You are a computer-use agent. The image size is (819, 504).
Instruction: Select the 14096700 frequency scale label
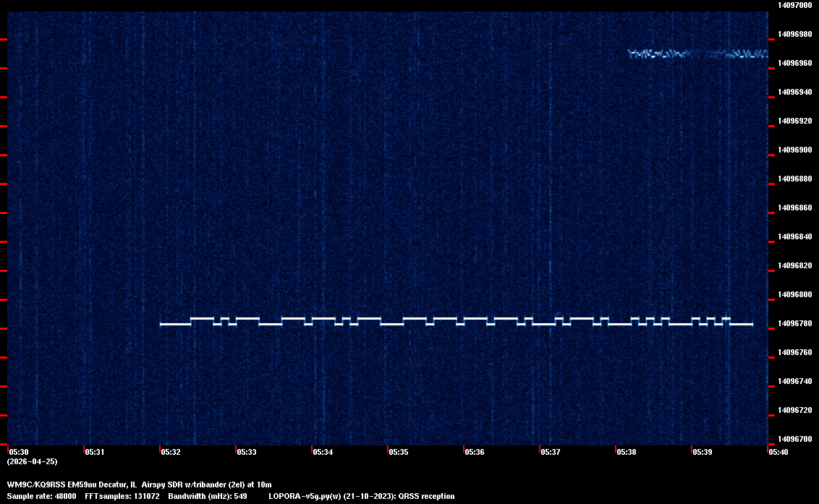(794, 439)
